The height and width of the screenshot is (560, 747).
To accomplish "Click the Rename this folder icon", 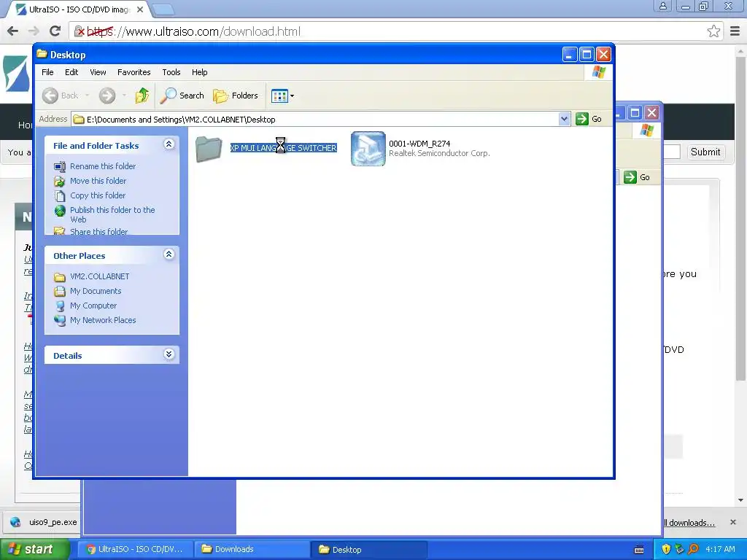I will click(x=60, y=167).
